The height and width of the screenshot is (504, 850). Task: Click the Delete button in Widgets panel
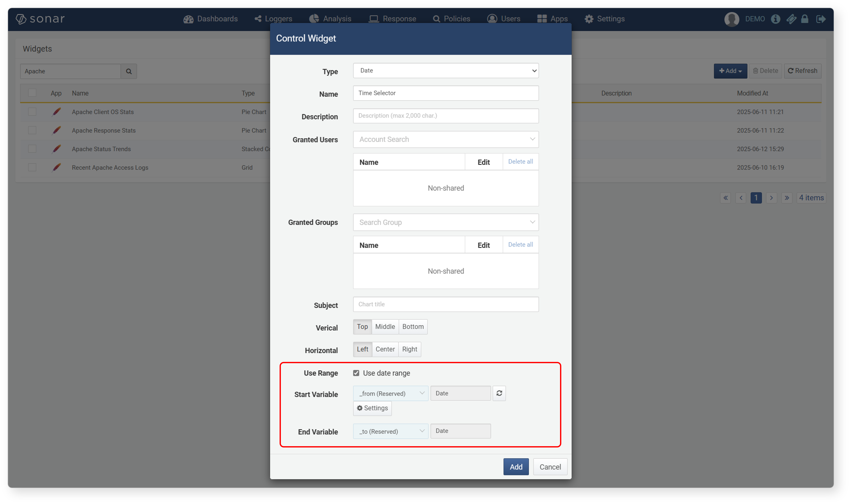765,71
